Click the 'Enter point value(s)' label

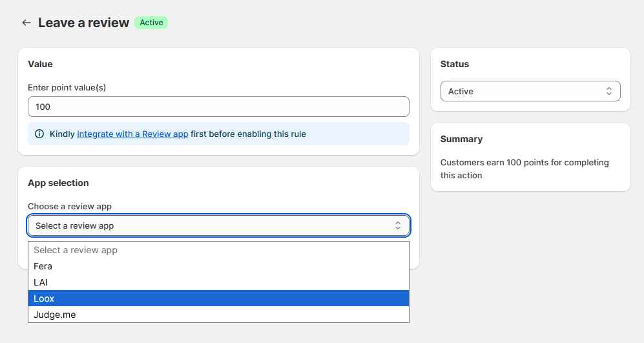click(67, 87)
